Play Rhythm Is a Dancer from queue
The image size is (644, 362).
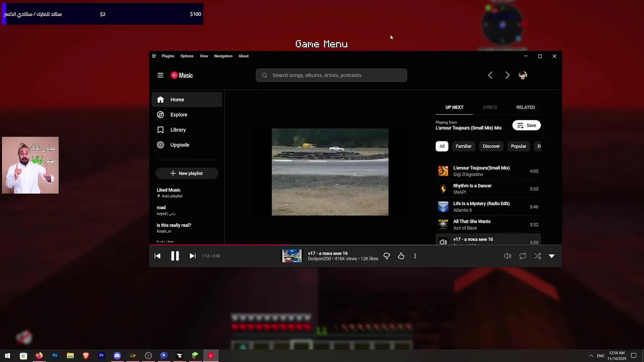tap(488, 189)
